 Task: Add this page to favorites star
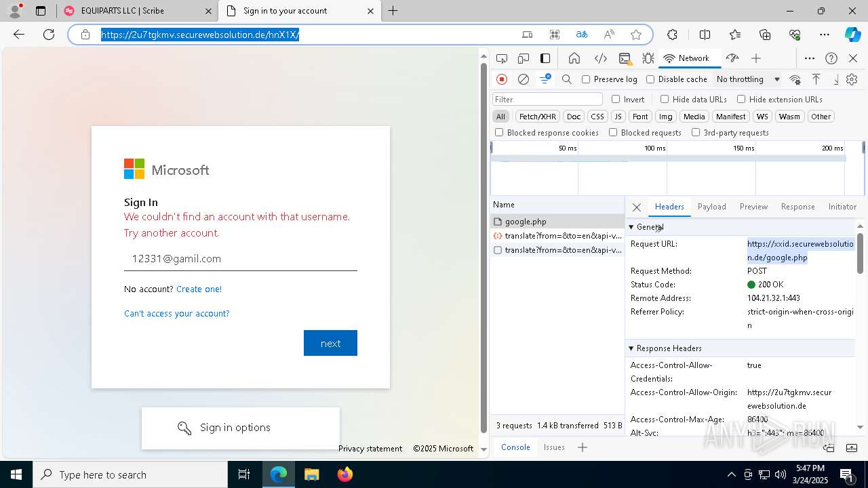coord(635,35)
